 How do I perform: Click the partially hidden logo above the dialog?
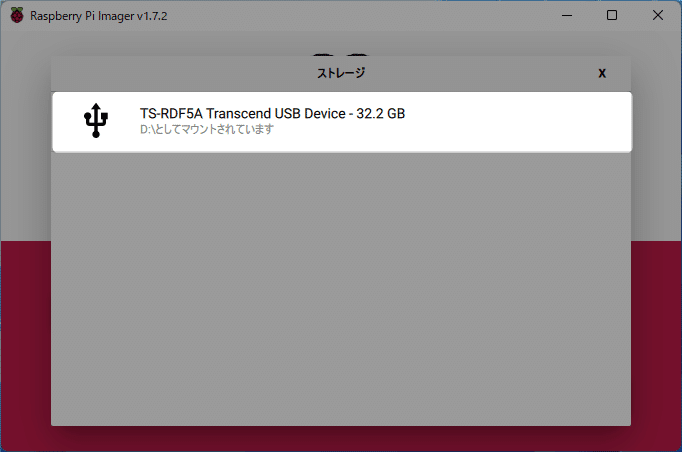341,54
